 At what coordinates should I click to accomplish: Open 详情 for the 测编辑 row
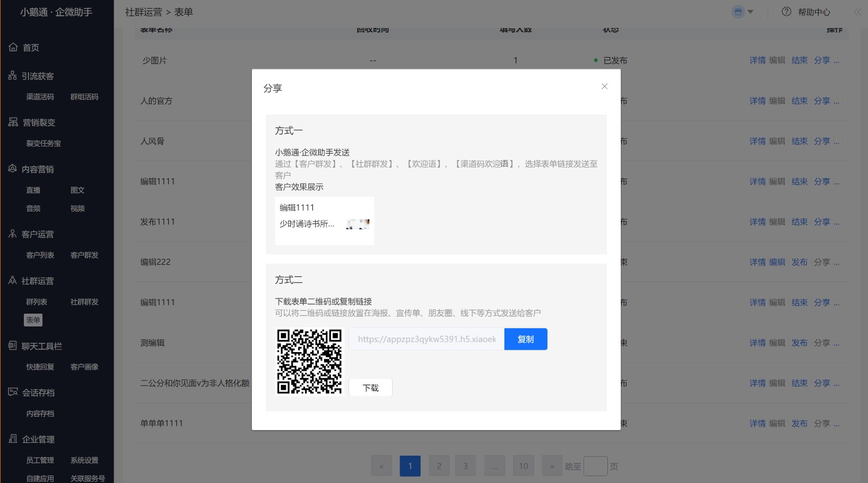coord(757,343)
